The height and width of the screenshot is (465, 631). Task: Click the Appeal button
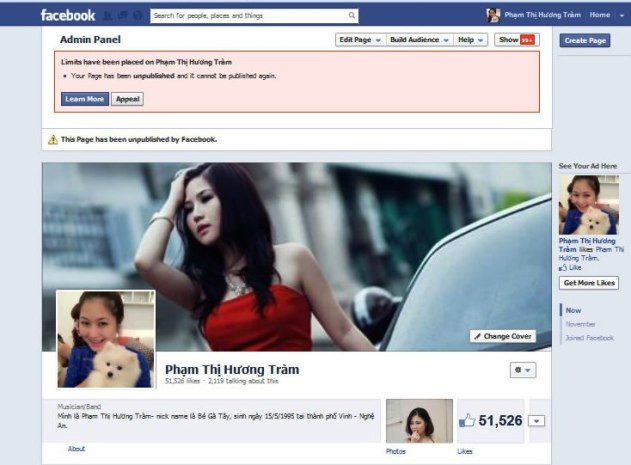128,99
